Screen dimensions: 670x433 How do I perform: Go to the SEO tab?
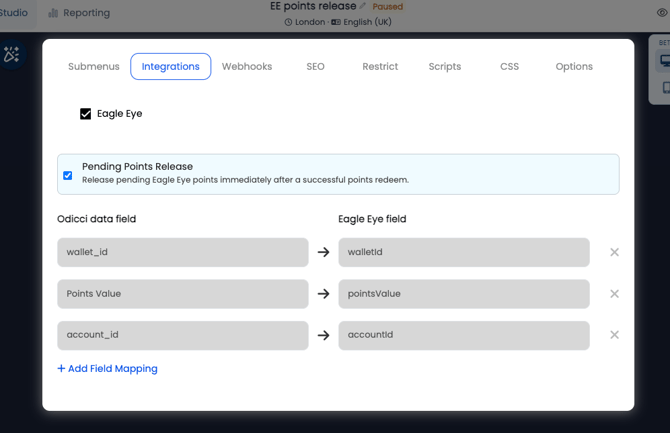315,67
